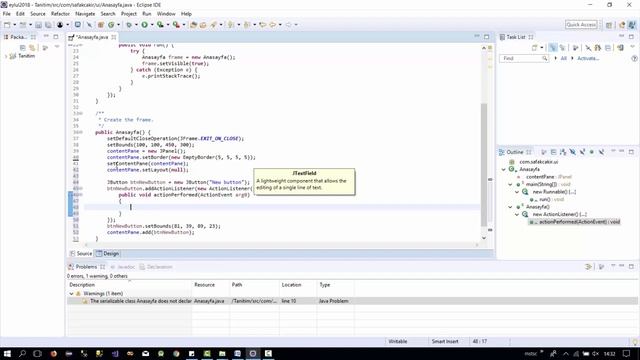This screenshot has height=360, width=640.
Task: Click the Collapse All icon in Outline toolbar
Action: pyautogui.click(x=553, y=152)
